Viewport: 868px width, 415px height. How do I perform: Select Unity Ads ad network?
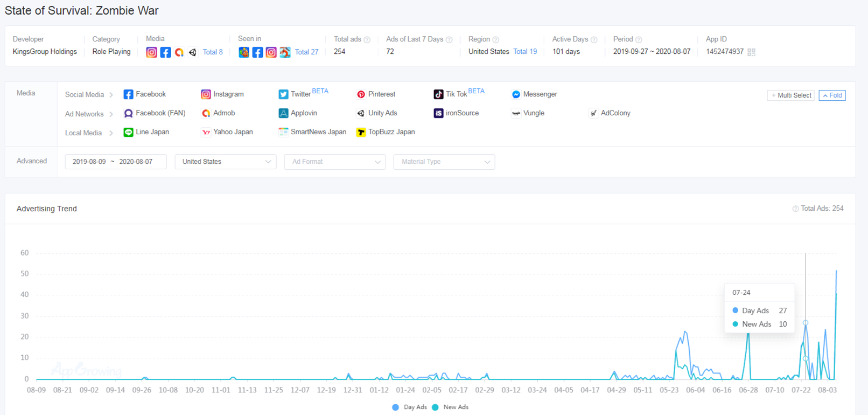377,113
